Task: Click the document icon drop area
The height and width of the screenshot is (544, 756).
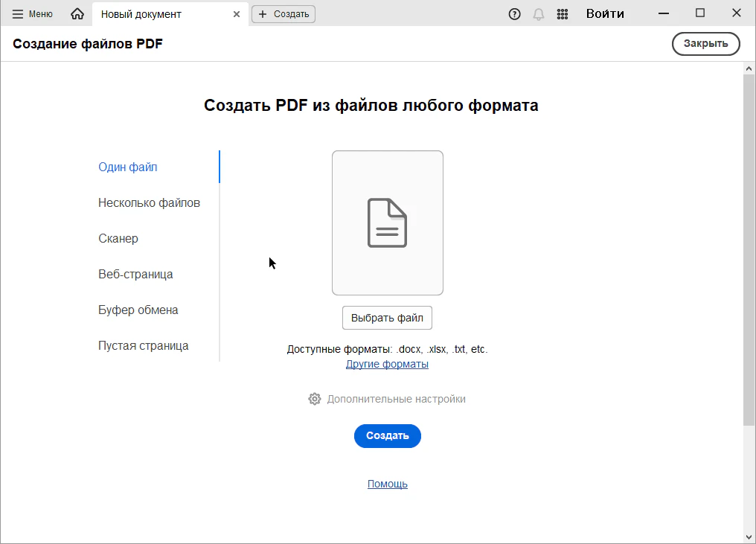Action: (387, 223)
